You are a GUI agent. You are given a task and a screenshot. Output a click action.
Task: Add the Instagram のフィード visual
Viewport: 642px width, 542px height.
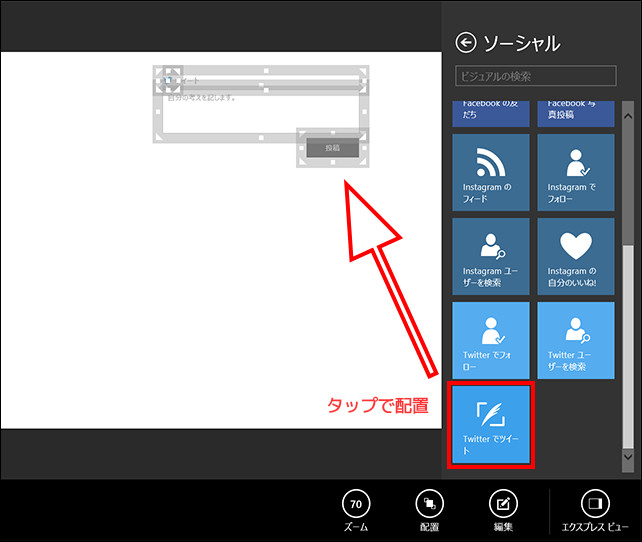pos(491,172)
